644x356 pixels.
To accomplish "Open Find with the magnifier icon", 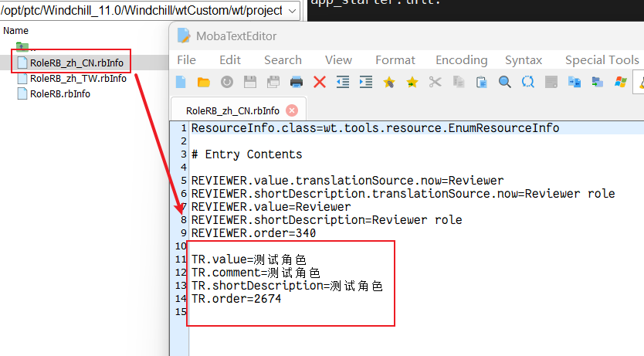I will [x=505, y=82].
